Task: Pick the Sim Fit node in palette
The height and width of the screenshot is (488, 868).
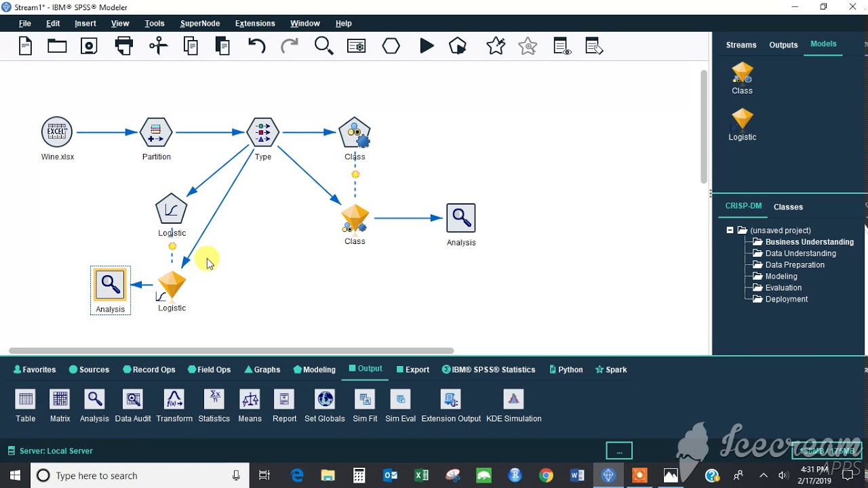Action: (x=365, y=405)
